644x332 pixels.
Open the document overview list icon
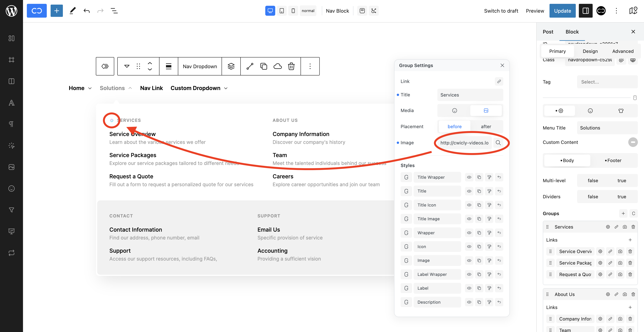click(114, 11)
